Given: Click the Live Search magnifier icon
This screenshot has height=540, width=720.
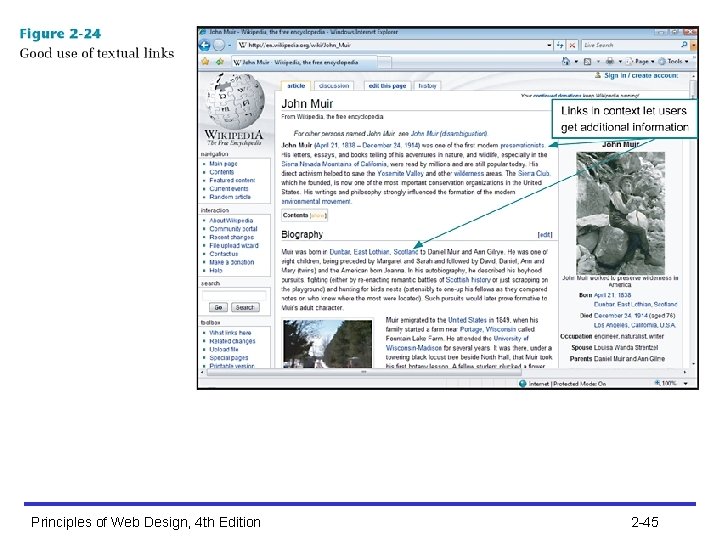Looking at the screenshot, I should [684, 45].
